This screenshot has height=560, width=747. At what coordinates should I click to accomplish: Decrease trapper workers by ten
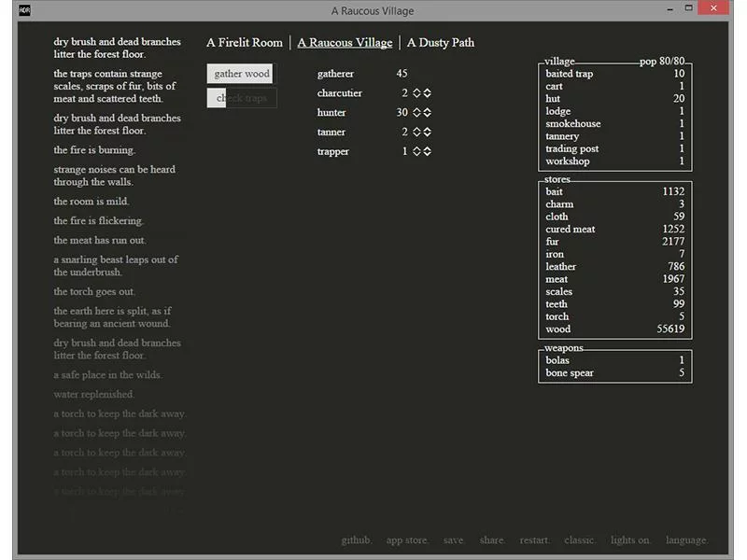pos(428,154)
